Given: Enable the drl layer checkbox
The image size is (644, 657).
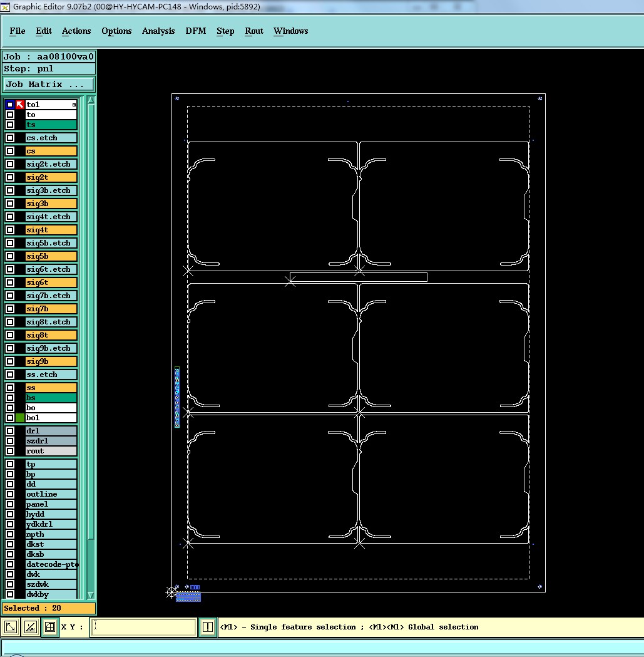Looking at the screenshot, I should (10, 431).
